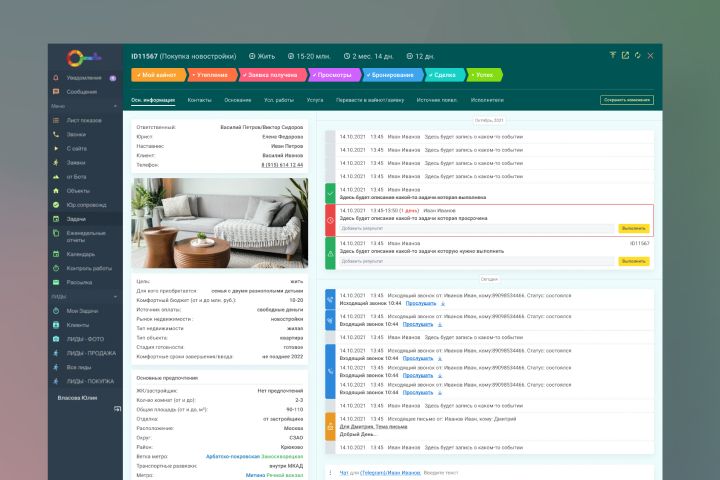Open Объекты in the sidebar
Image resolution: width=720 pixels, height=480 pixels.
[x=78, y=191]
